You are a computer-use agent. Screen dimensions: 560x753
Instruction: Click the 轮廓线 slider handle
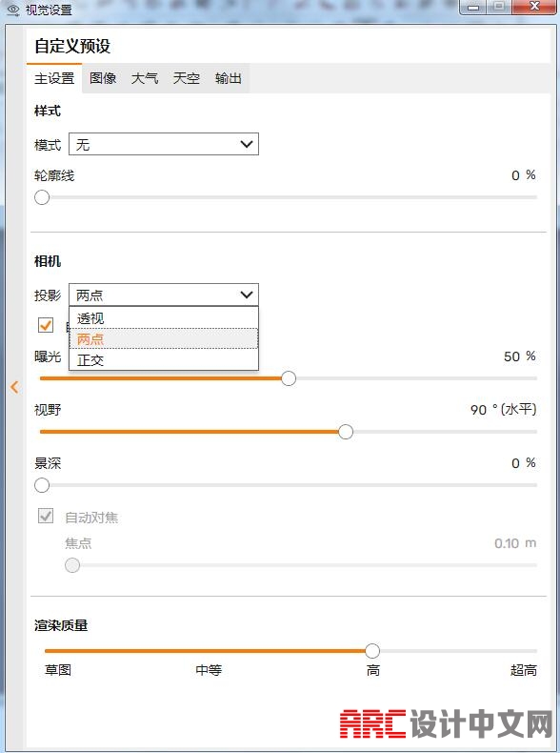coord(42,197)
